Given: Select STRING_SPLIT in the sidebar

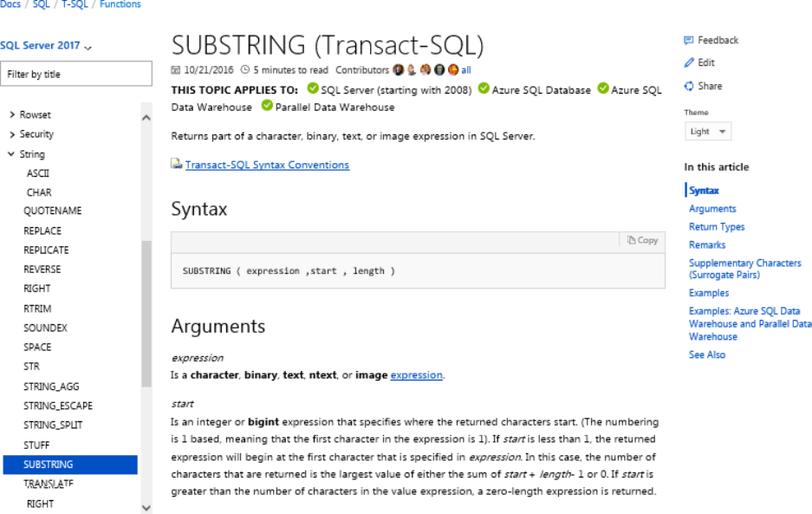Looking at the screenshot, I should tap(52, 426).
